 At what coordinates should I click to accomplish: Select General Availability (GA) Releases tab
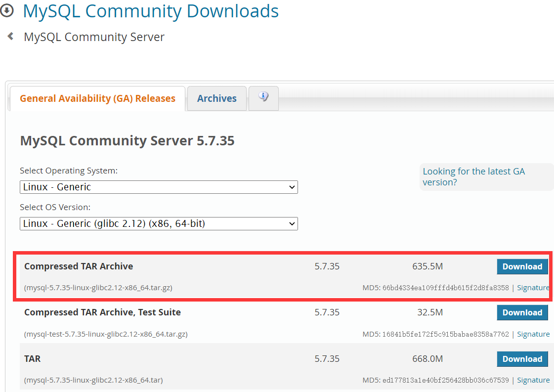(97, 98)
